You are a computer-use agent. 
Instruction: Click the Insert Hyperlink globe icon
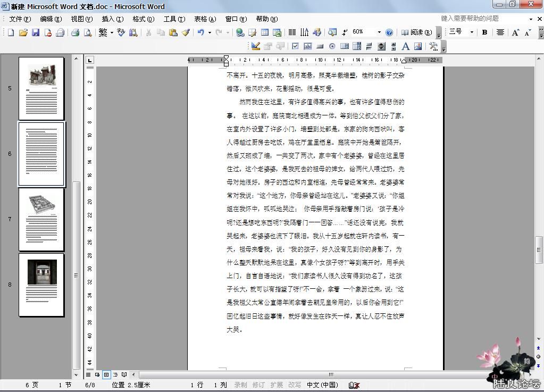[240, 32]
